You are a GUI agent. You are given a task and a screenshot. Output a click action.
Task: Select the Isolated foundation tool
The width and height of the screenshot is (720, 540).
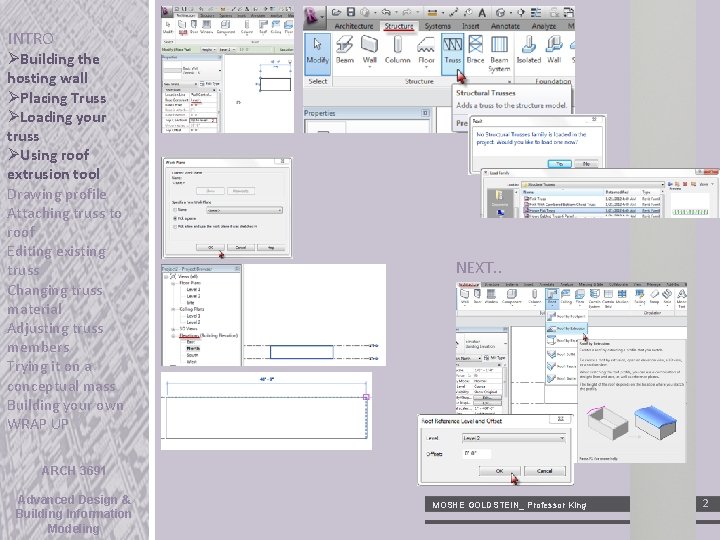coord(529,51)
